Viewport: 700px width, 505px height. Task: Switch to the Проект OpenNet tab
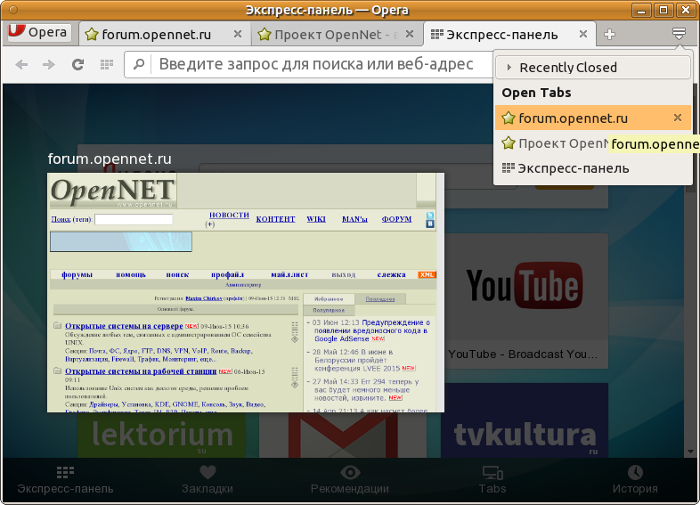pyautogui.click(x=337, y=34)
